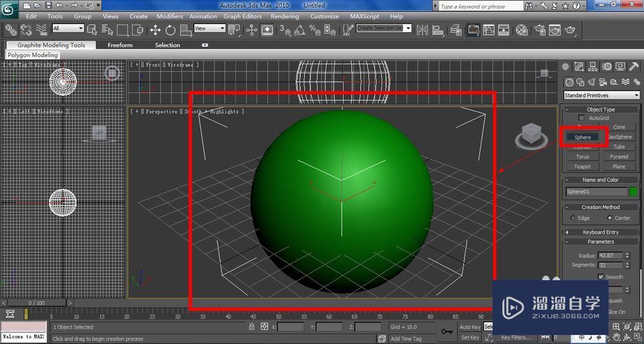Open the MAXScript menu

click(363, 17)
